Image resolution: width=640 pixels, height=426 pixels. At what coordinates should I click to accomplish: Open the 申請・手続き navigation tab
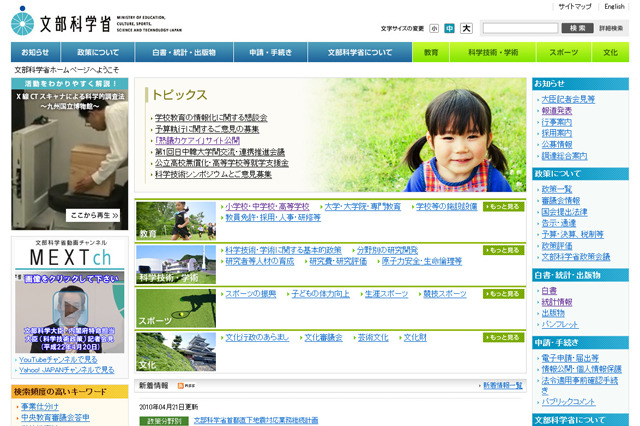pos(271,52)
